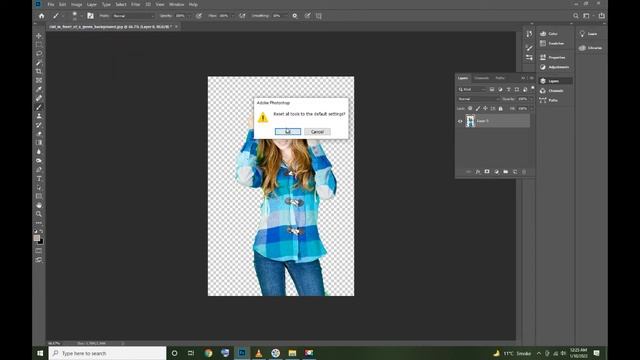Open the layer blend mode Normal dropdown

(x=478, y=99)
